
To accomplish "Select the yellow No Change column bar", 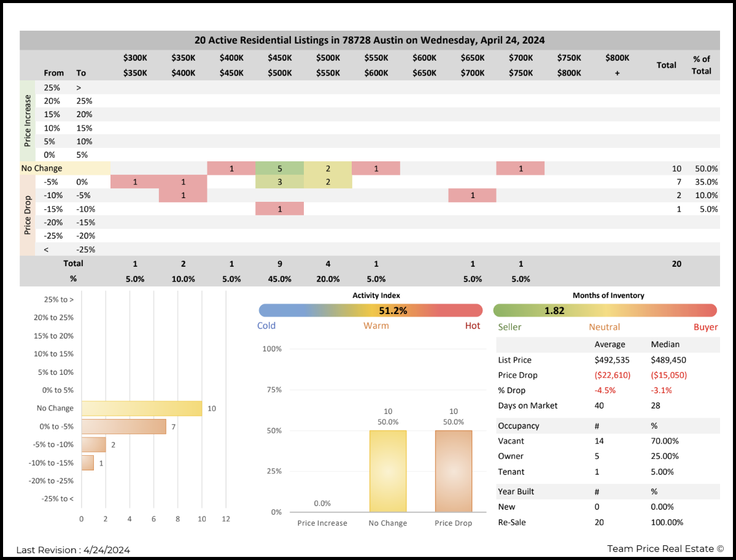I will point(387,471).
